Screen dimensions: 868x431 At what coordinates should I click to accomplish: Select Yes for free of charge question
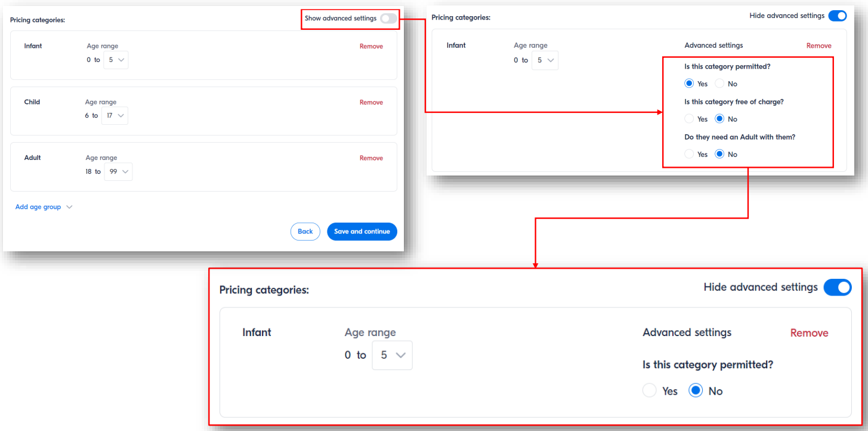[690, 119]
